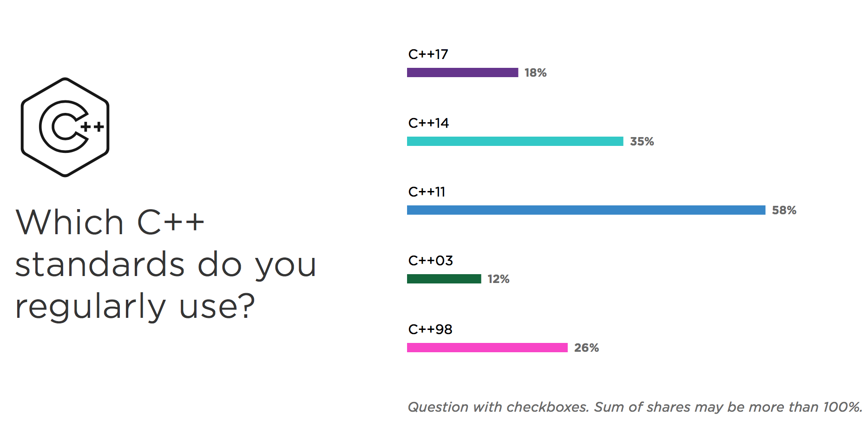868x421 pixels.
Task: Click the "Which C++" heading line
Action: pyautogui.click(x=110, y=222)
